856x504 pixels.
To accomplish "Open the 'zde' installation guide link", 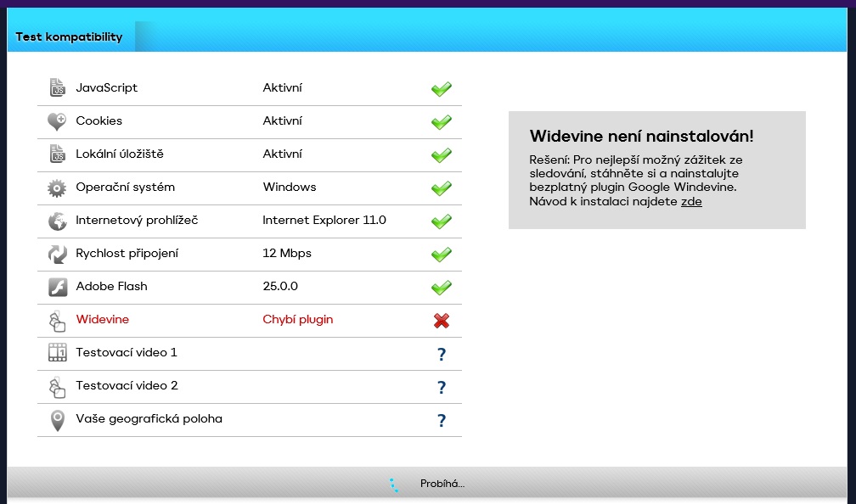I will (691, 202).
